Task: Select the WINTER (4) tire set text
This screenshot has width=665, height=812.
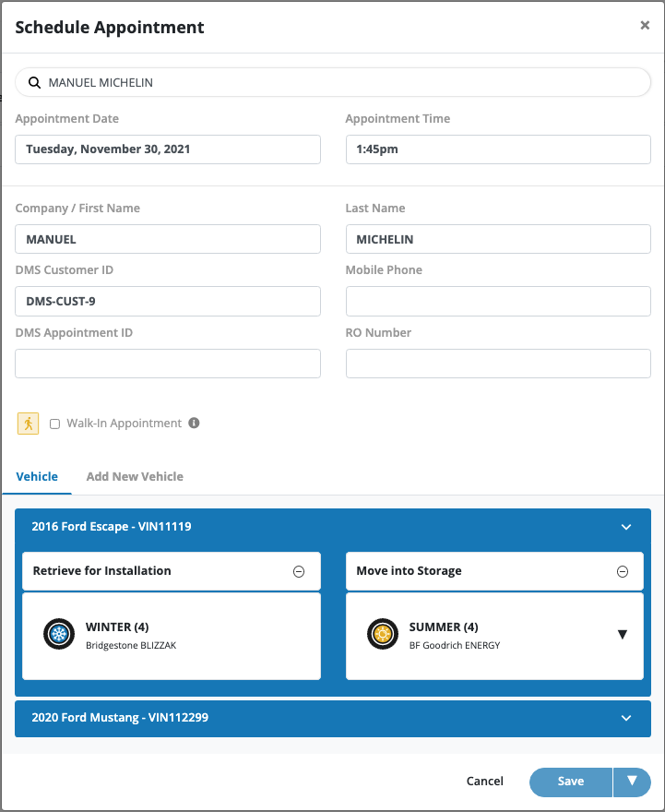Action: (x=117, y=627)
